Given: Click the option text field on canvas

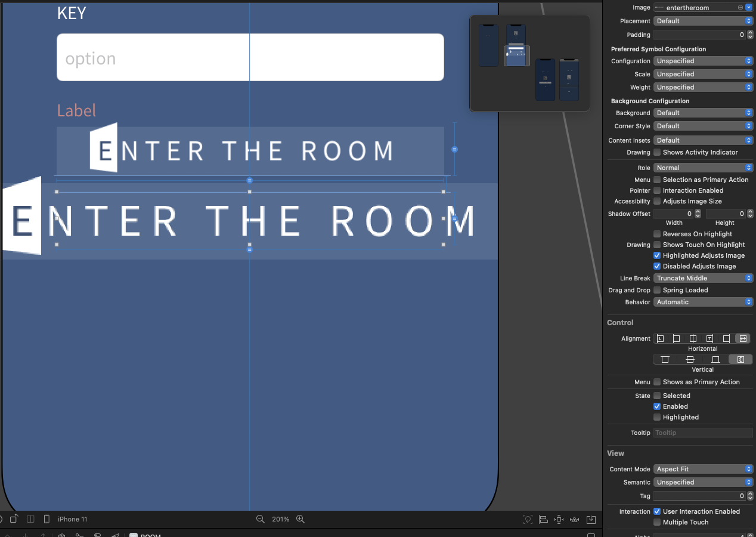Looking at the screenshot, I should pos(250,57).
